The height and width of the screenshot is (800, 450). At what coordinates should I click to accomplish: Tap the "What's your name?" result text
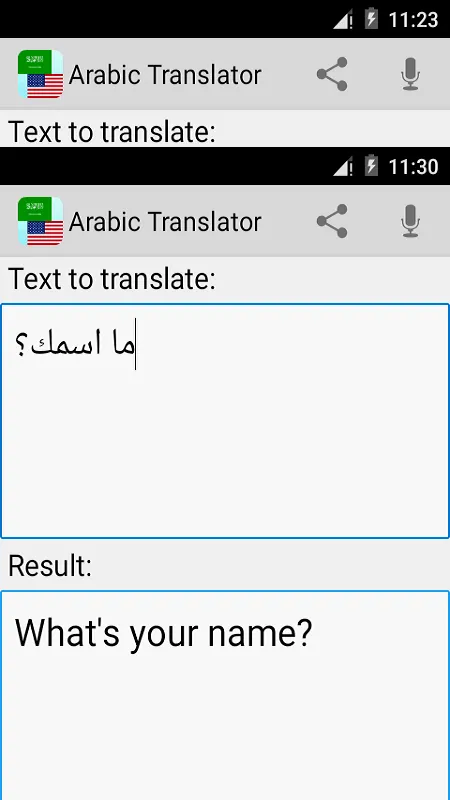tap(163, 633)
